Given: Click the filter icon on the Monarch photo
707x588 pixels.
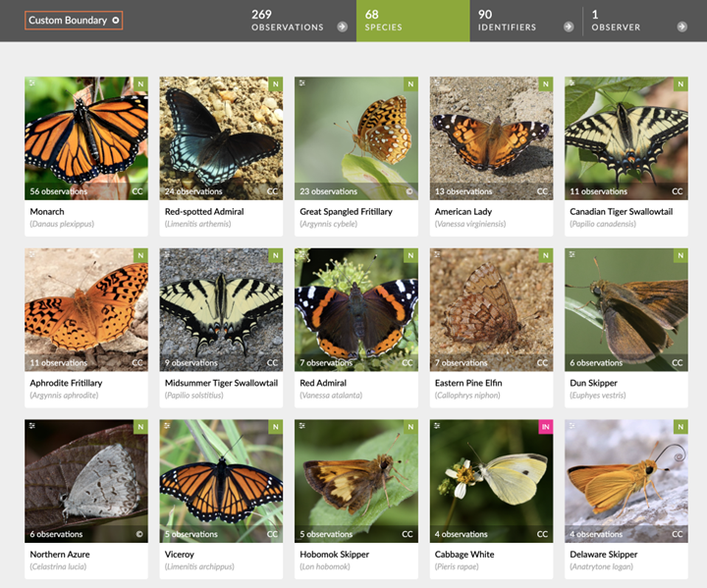Looking at the screenshot, I should (31, 83).
